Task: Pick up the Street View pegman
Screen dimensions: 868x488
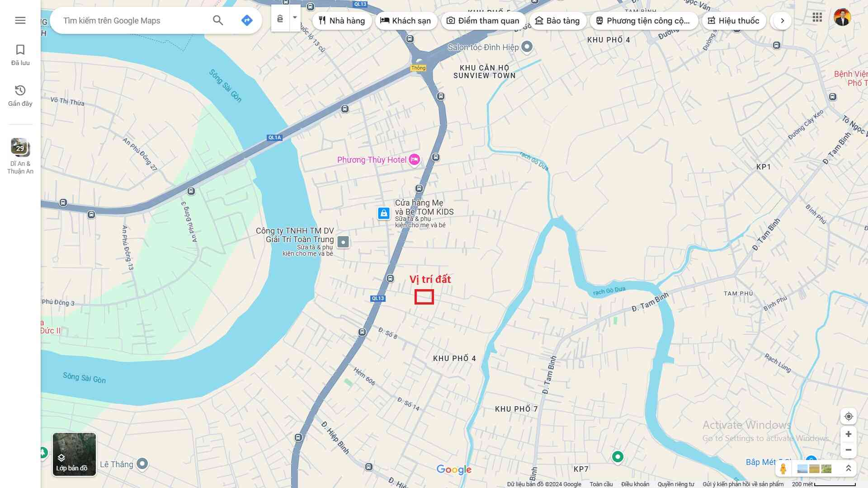Action: click(783, 469)
